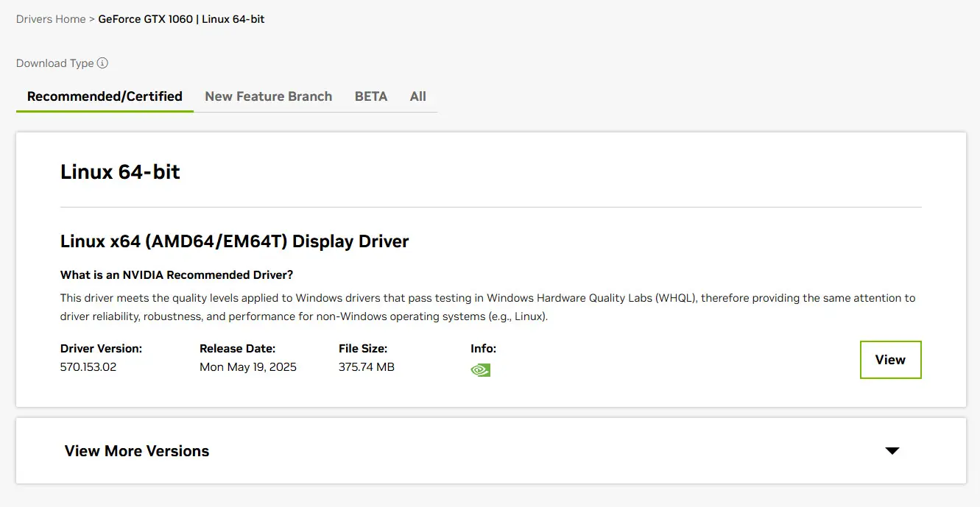Click the 375.74 MB file size value

366,366
